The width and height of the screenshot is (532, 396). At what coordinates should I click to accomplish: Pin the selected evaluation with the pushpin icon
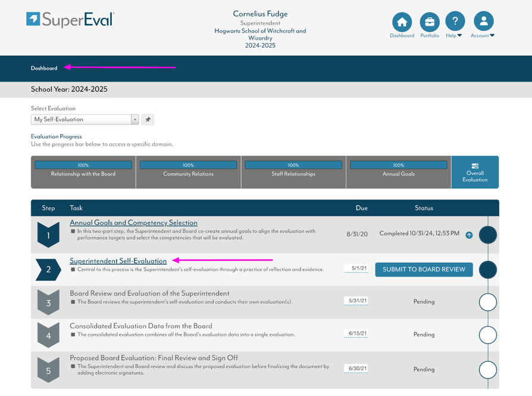148,120
